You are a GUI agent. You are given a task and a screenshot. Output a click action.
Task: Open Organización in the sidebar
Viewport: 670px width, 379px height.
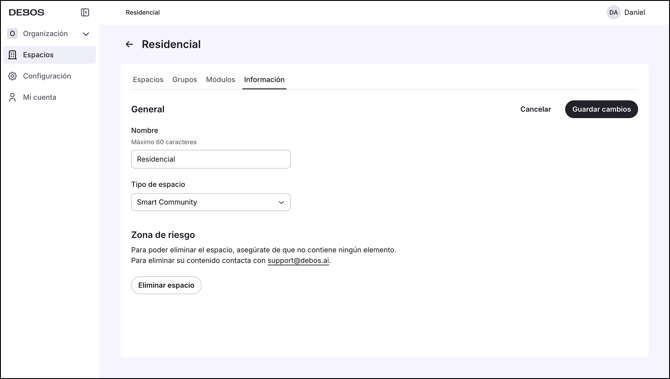pyautogui.click(x=50, y=33)
